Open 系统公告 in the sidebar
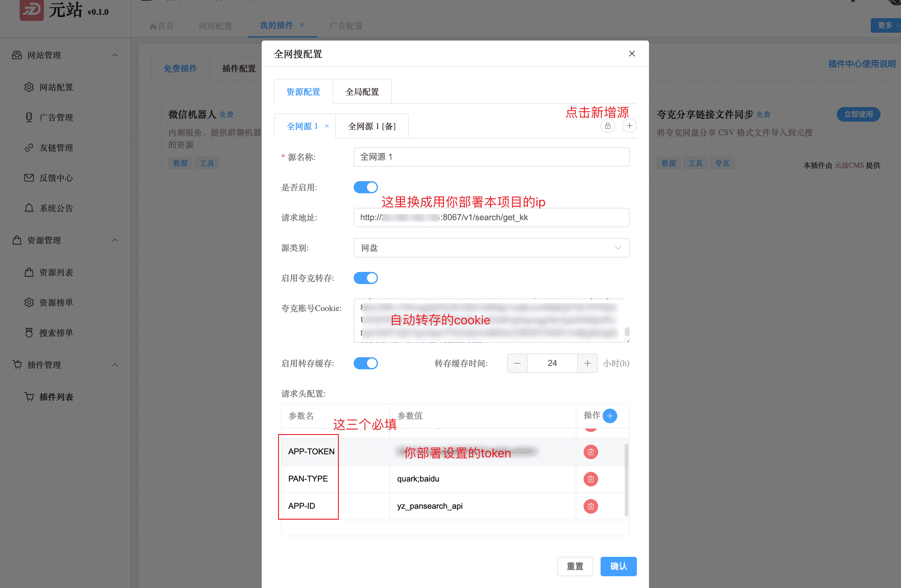The height and width of the screenshot is (588, 901). 56,208
